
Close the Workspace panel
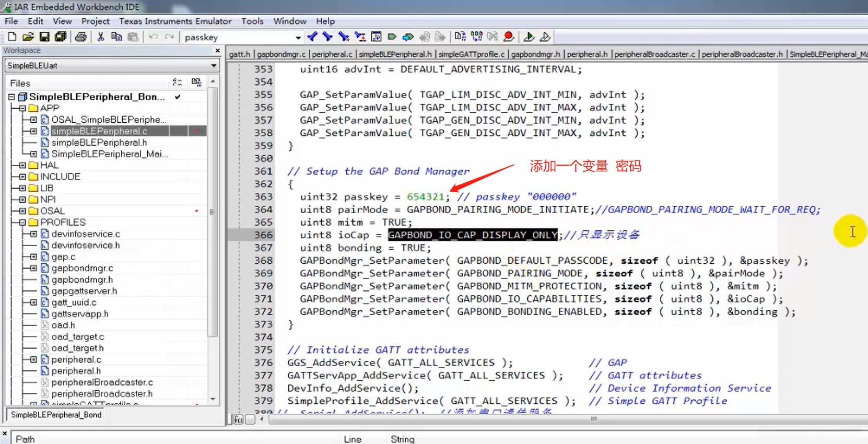pyautogui.click(x=218, y=51)
